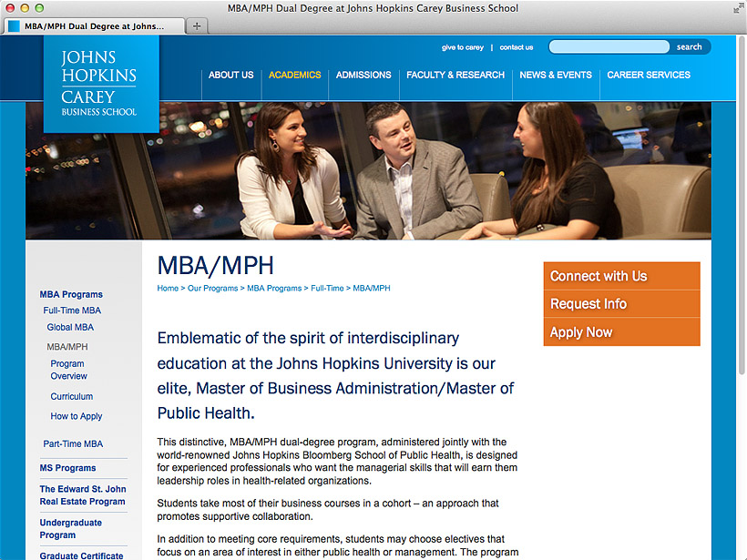Select the MBA/MPH Dual Degree browser tab
The height and width of the screenshot is (560, 747).
pos(95,26)
